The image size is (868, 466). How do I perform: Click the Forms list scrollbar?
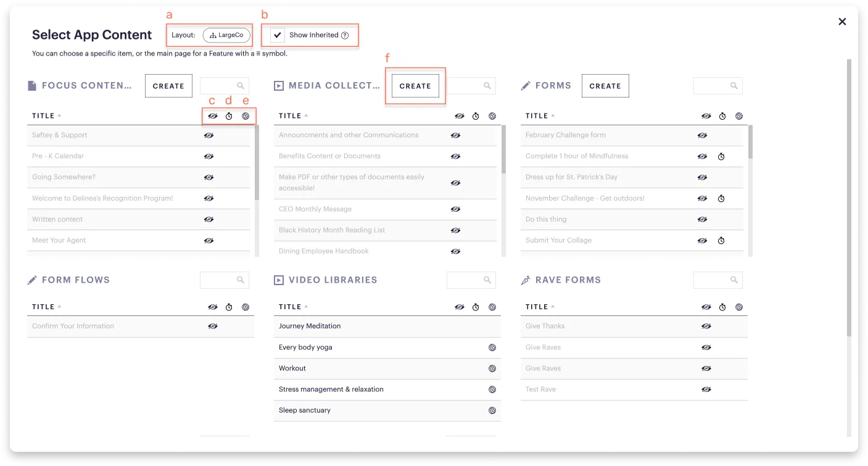click(750, 142)
